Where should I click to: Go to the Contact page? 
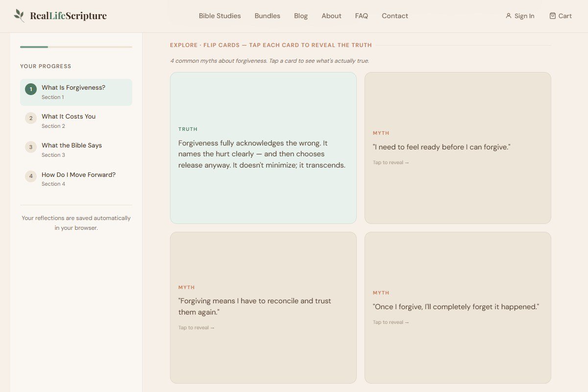[395, 16]
